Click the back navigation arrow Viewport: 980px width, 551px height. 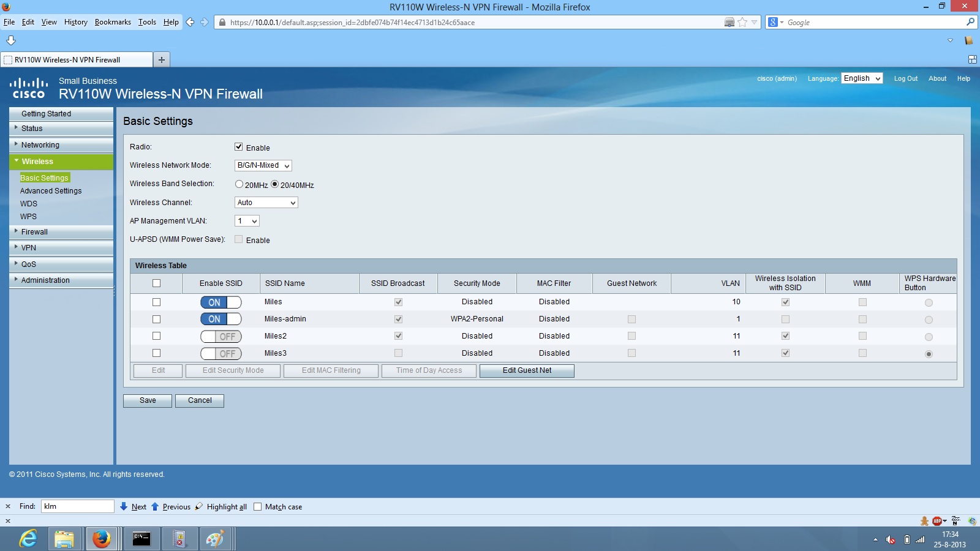point(190,22)
